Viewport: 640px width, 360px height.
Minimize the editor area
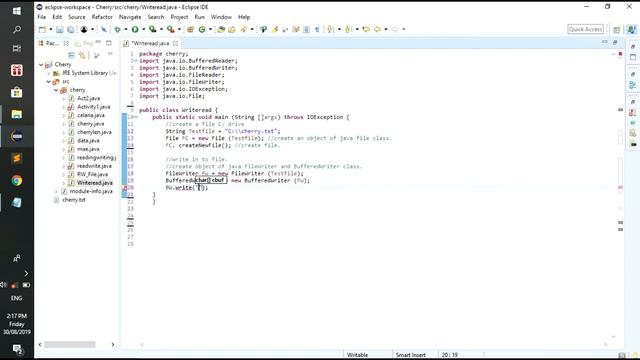point(604,42)
